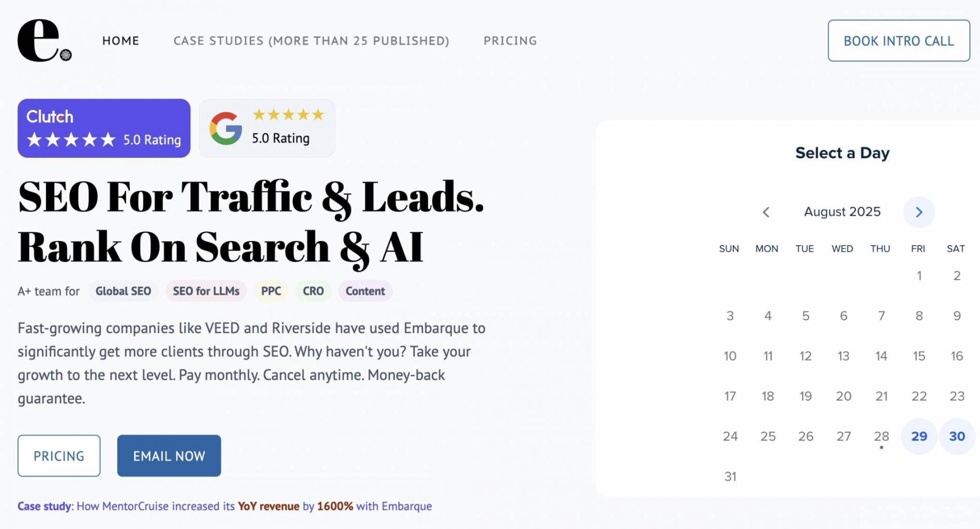980x529 pixels.
Task: Click the BOOK INTRO CALL button
Action: point(899,41)
